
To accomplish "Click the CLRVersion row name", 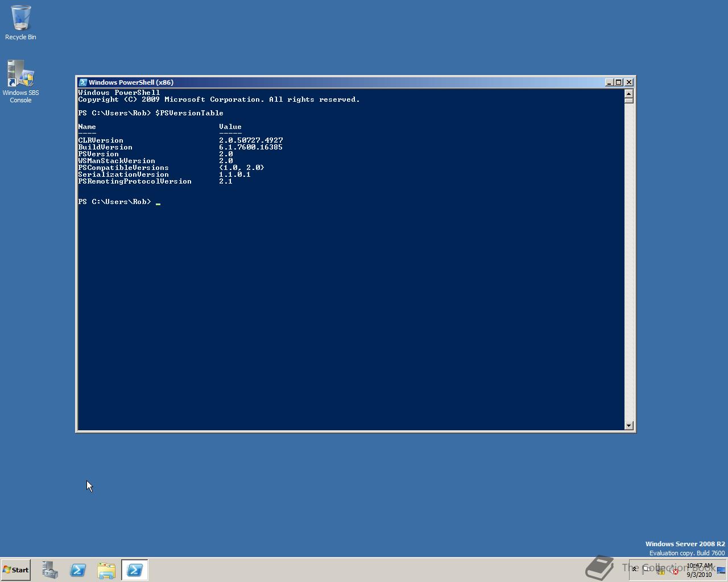I will (101, 140).
